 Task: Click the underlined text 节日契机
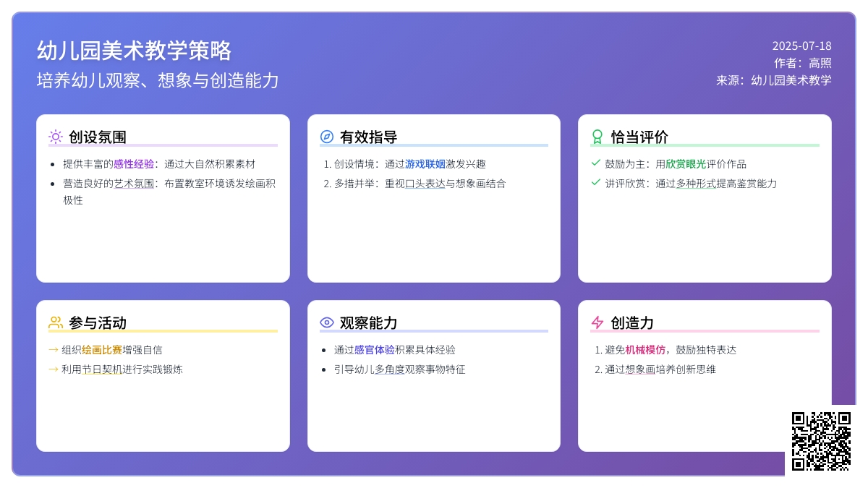coord(102,369)
